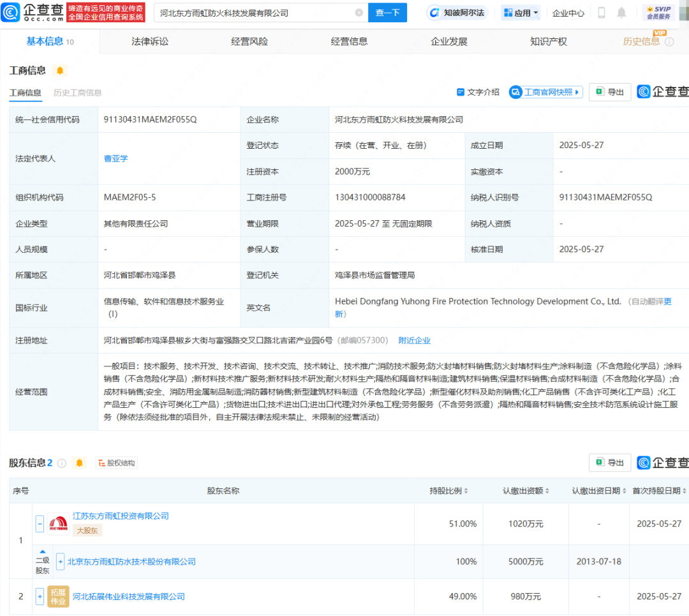The width and height of the screenshot is (689, 616).
Task: Click the credit code 91130431MAEM2F055Q value
Action: point(151,119)
